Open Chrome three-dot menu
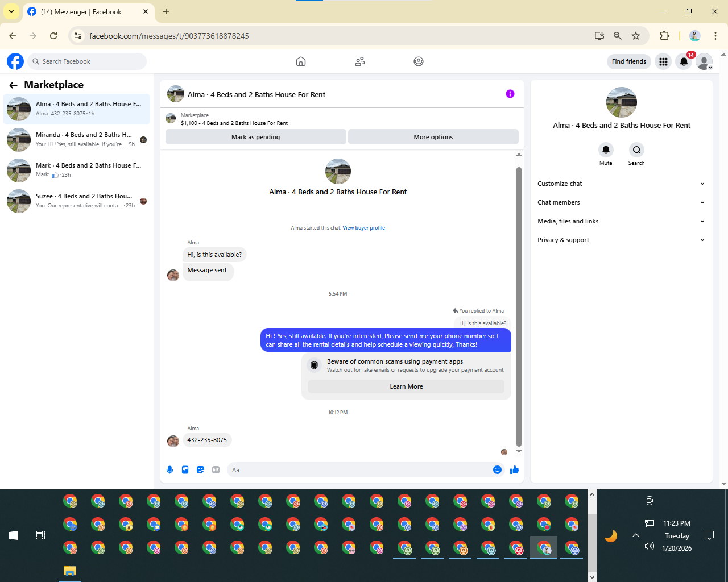This screenshot has width=728, height=582. (x=715, y=36)
